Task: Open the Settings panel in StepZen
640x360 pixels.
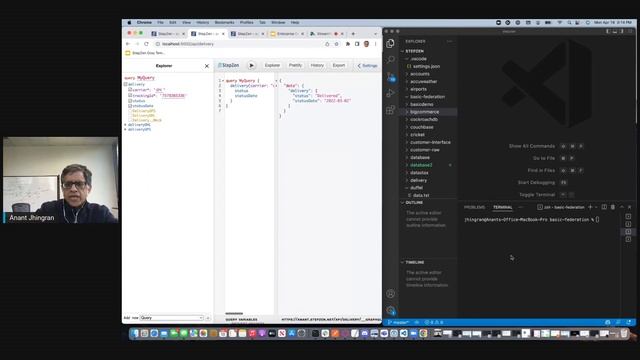Action: (x=367, y=66)
